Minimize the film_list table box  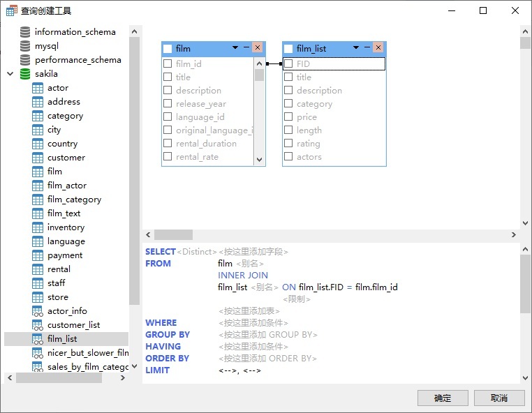[367, 47]
